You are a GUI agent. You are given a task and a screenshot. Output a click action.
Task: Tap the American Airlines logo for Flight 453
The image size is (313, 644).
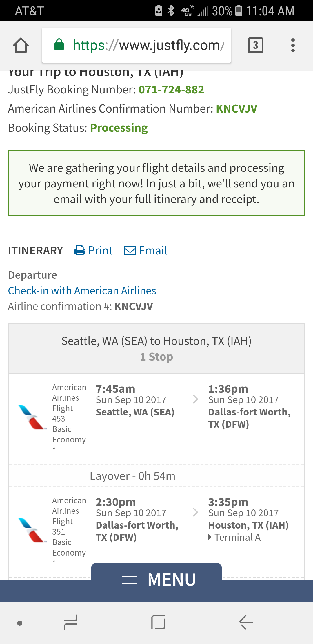(32, 417)
